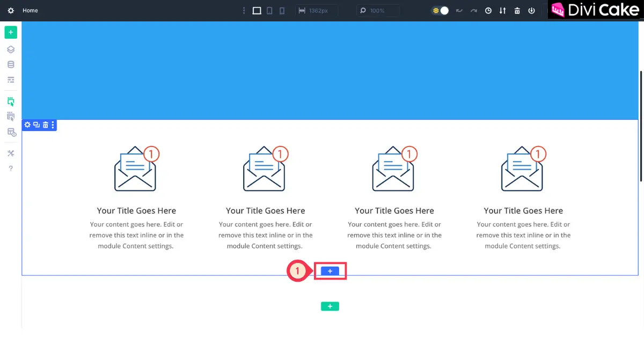The image size is (644, 338).
Task: Click the green add-section plus button
Action: (330, 306)
